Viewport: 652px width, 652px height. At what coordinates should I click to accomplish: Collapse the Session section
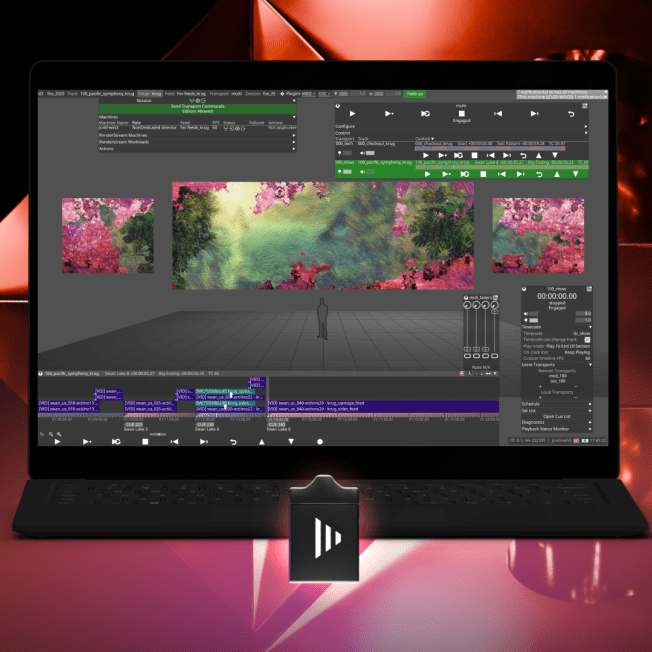294,101
